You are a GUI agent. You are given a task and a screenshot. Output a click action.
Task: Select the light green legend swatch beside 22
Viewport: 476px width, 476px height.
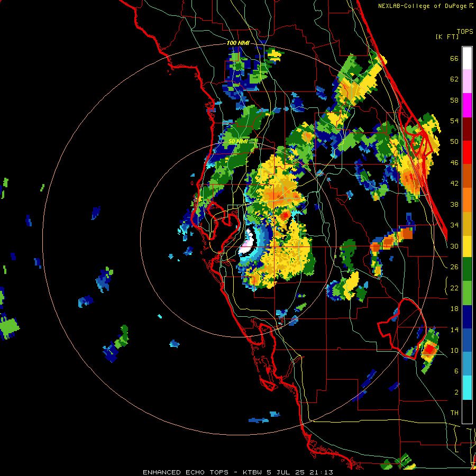(x=467, y=293)
